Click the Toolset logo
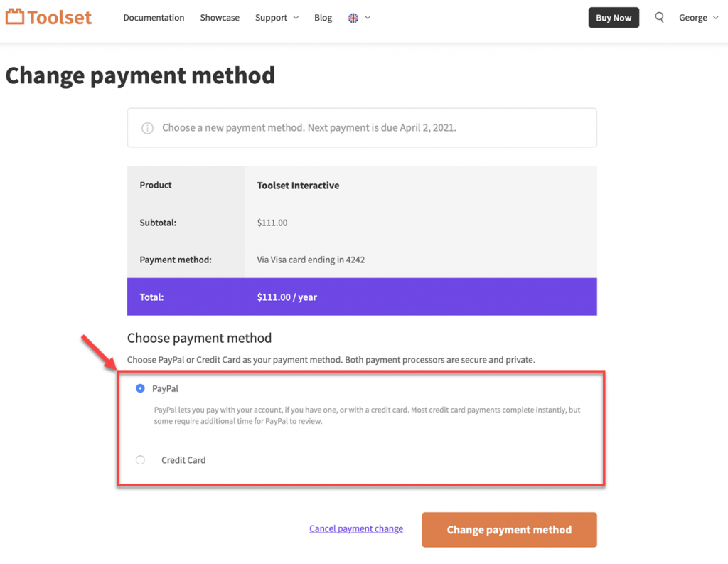728x564 pixels. click(48, 17)
